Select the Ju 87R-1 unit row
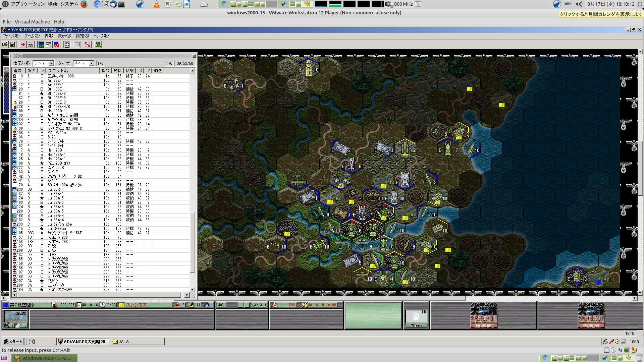This screenshot has height=362, width=644. [x=101, y=189]
